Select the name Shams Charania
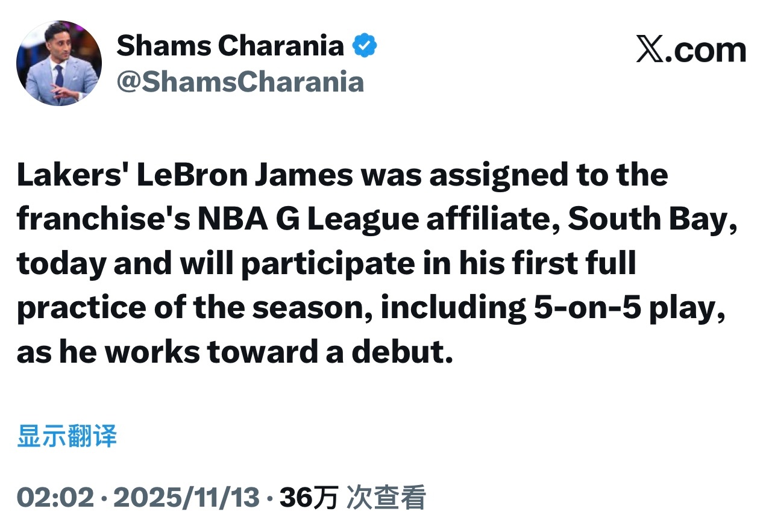Image resolution: width=769 pixels, height=532 pixels. [x=228, y=44]
